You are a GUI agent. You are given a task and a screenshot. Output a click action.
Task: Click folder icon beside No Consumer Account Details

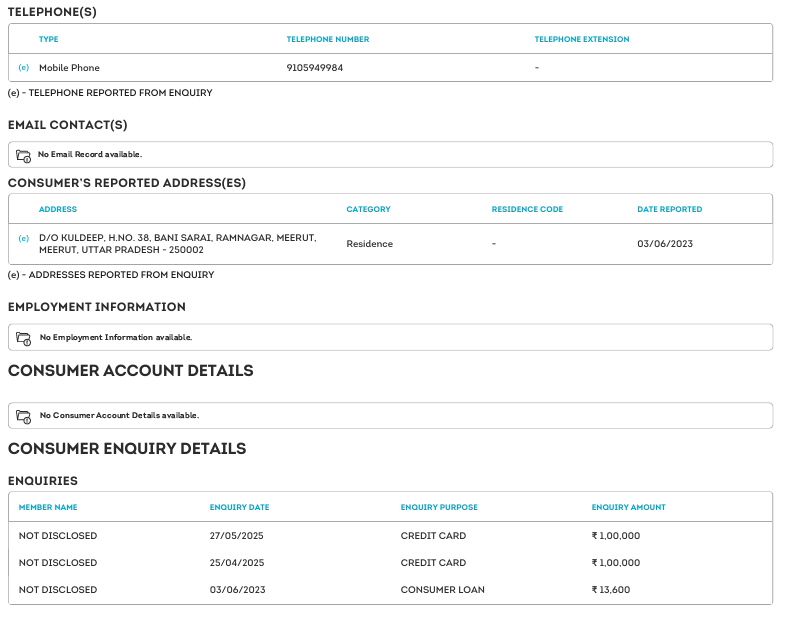pos(24,416)
